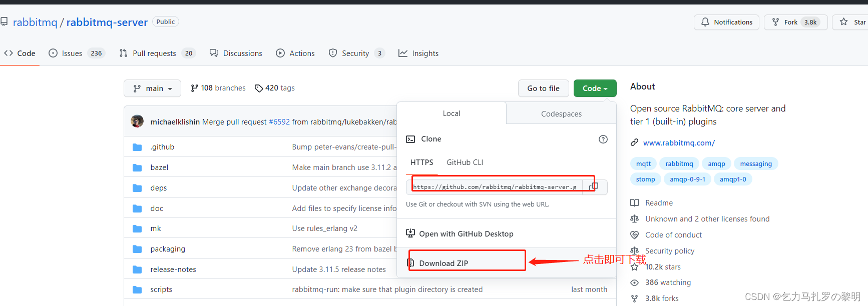Screen dimensions: 868x306
Task: Open the packaging folder
Action: click(168, 249)
